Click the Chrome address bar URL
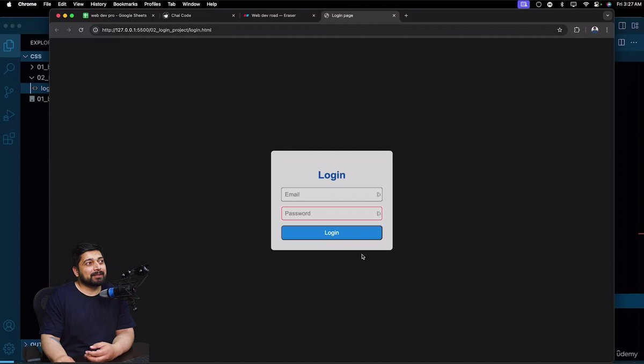This screenshot has width=644, height=364. coord(157,30)
